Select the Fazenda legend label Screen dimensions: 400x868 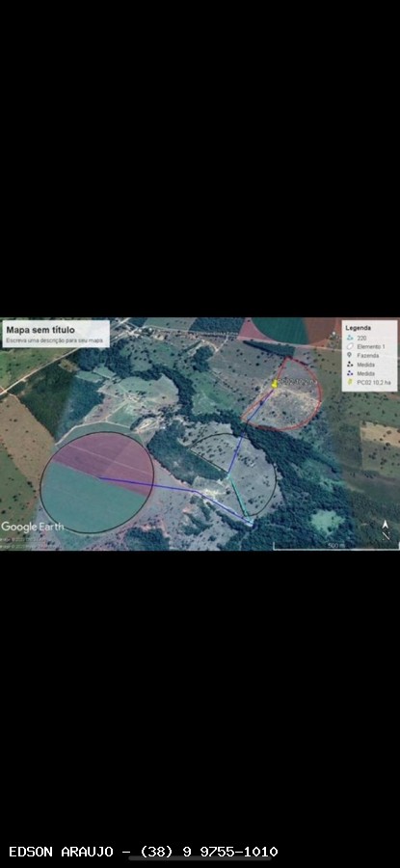tap(367, 355)
